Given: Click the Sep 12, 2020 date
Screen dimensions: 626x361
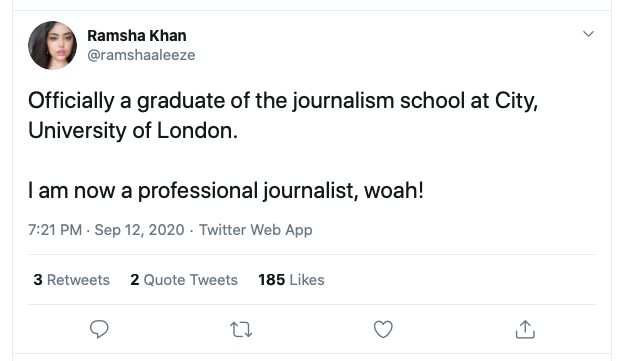Looking at the screenshot, I should (x=139, y=230).
